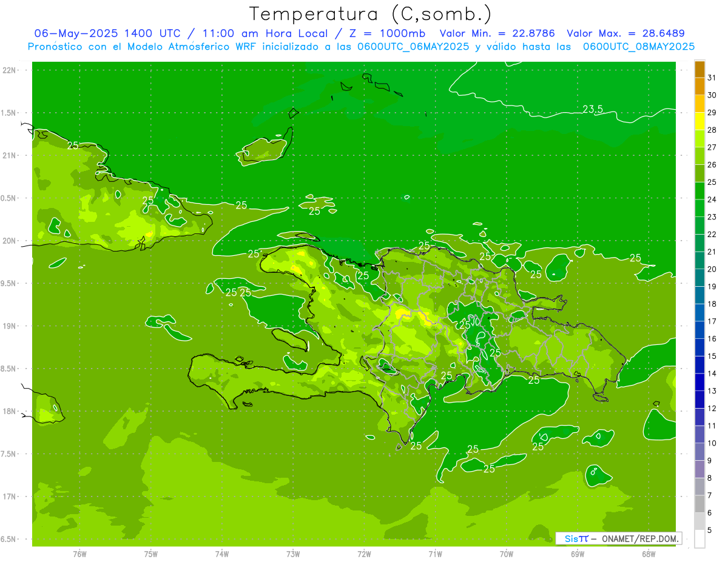The width and height of the screenshot is (728, 562).
Task: Click the legend label '18'
Action: point(712,304)
